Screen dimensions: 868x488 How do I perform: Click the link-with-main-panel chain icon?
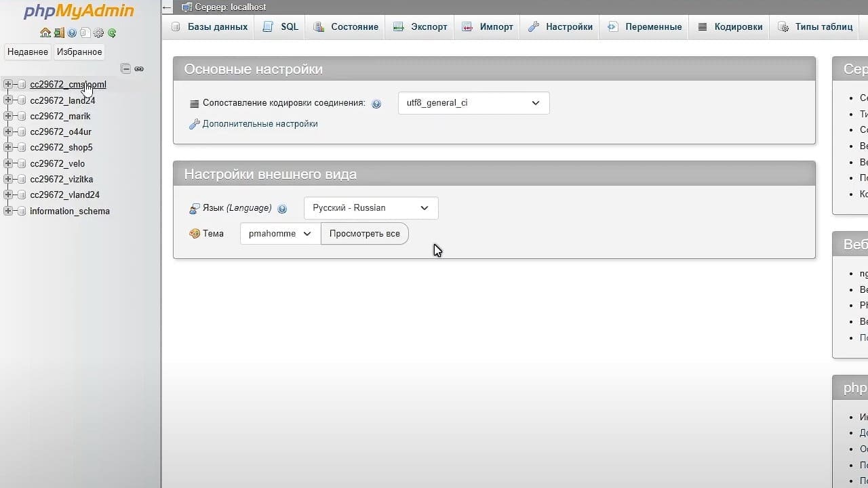point(139,69)
